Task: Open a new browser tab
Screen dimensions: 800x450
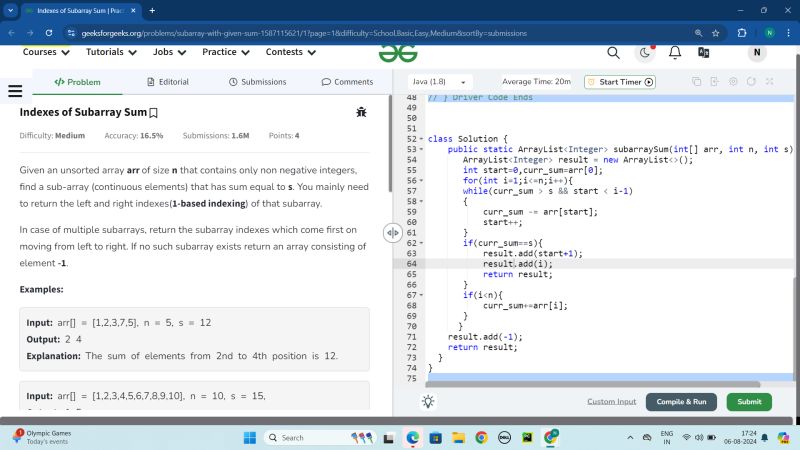Action: (x=152, y=10)
